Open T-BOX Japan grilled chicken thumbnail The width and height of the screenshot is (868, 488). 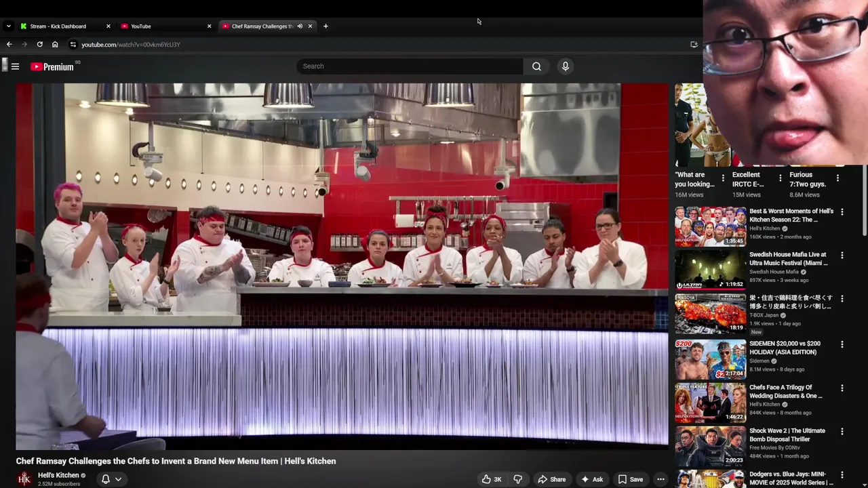[710, 313]
